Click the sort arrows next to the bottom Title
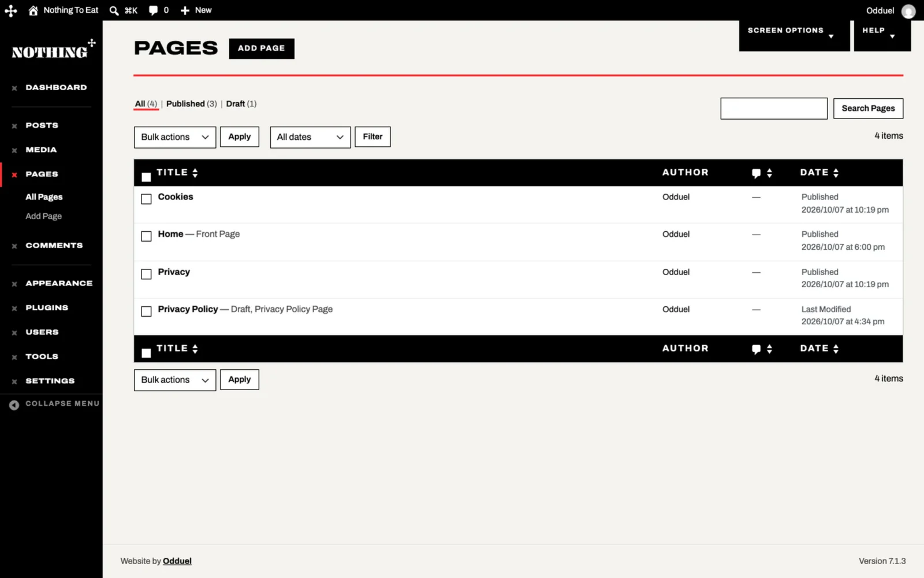This screenshot has width=924, height=578. 195,349
